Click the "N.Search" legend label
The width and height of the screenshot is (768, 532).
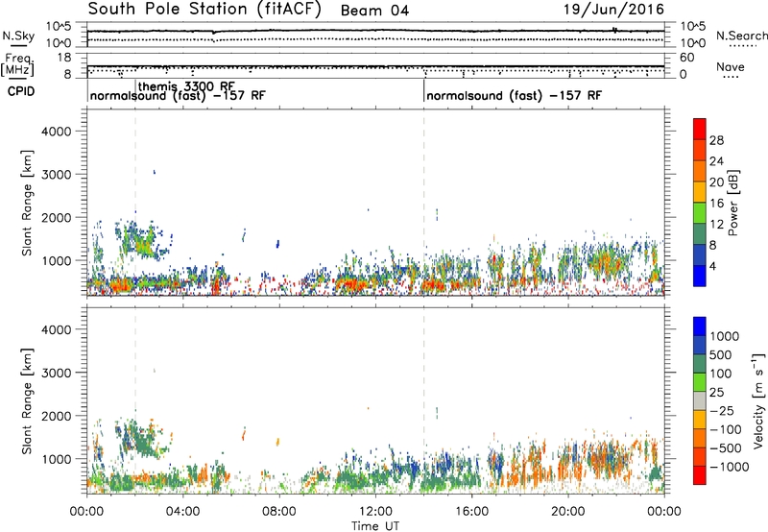click(x=741, y=36)
